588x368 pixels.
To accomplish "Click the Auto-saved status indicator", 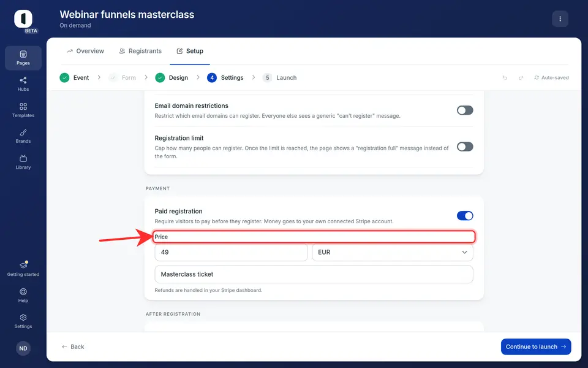I will pyautogui.click(x=551, y=78).
